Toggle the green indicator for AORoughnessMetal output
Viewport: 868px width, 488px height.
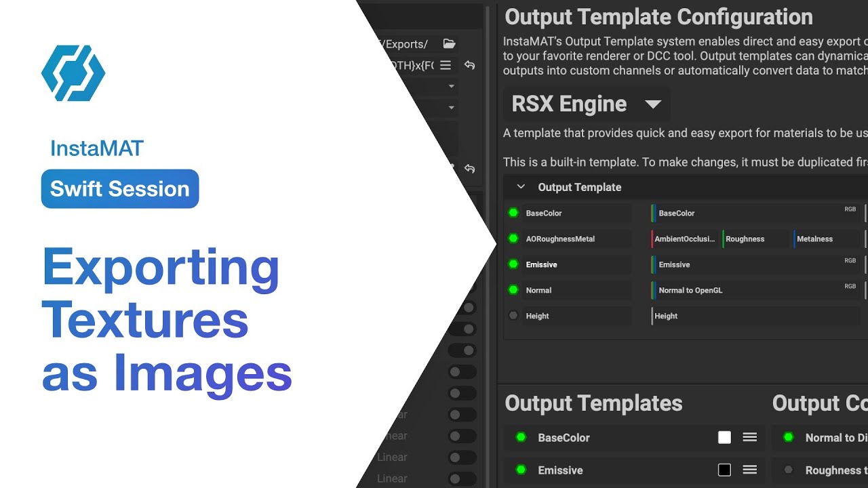513,239
